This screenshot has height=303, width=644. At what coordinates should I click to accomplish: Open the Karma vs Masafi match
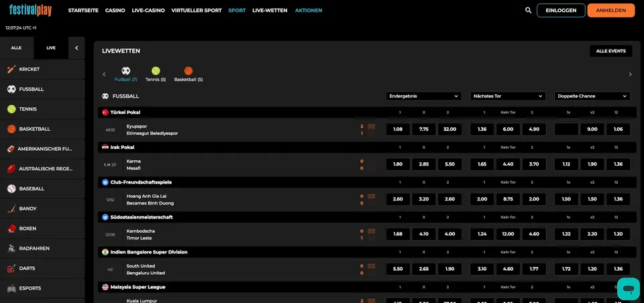tap(134, 165)
